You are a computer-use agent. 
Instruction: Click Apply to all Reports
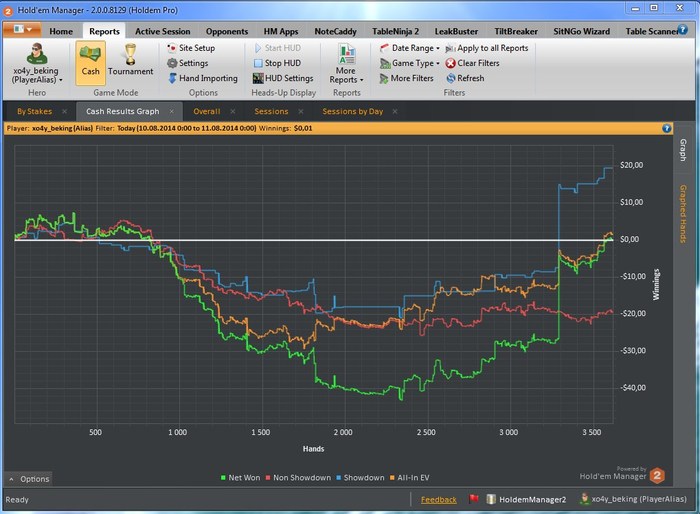click(x=487, y=48)
